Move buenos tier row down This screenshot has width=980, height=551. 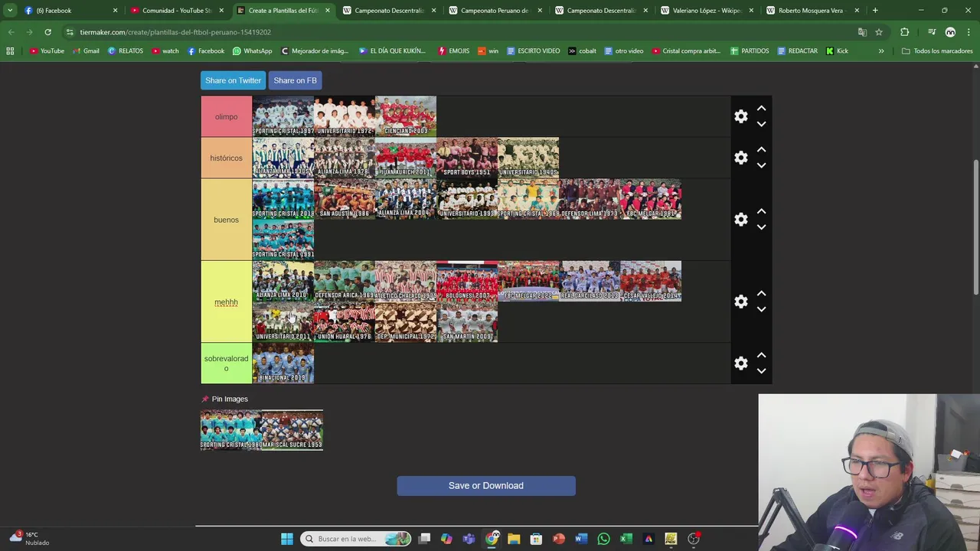pyautogui.click(x=761, y=227)
